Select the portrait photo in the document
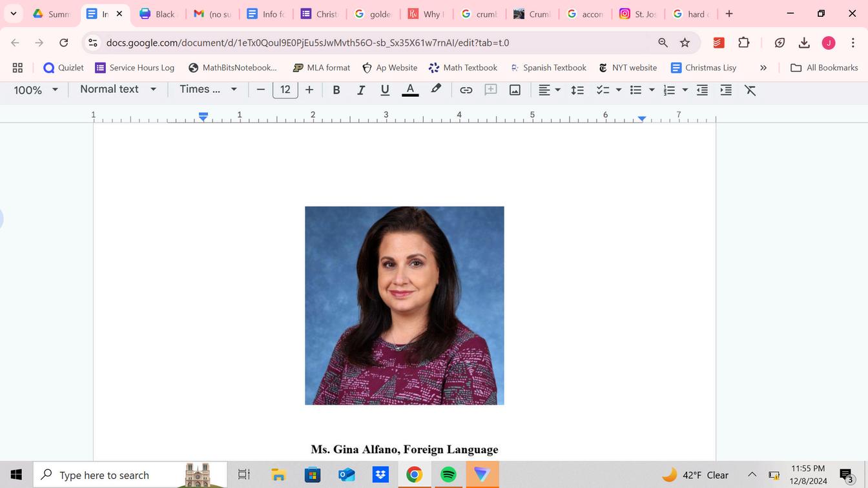The image size is (868, 488). coord(404,305)
